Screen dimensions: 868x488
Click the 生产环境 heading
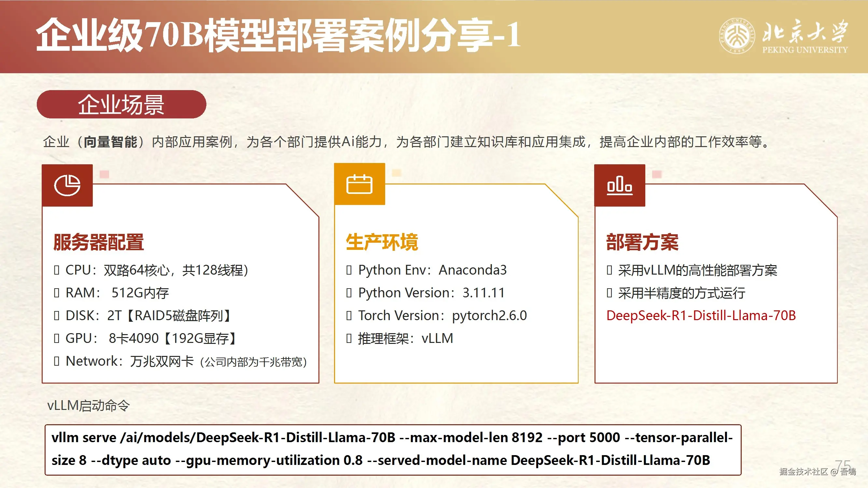click(382, 242)
